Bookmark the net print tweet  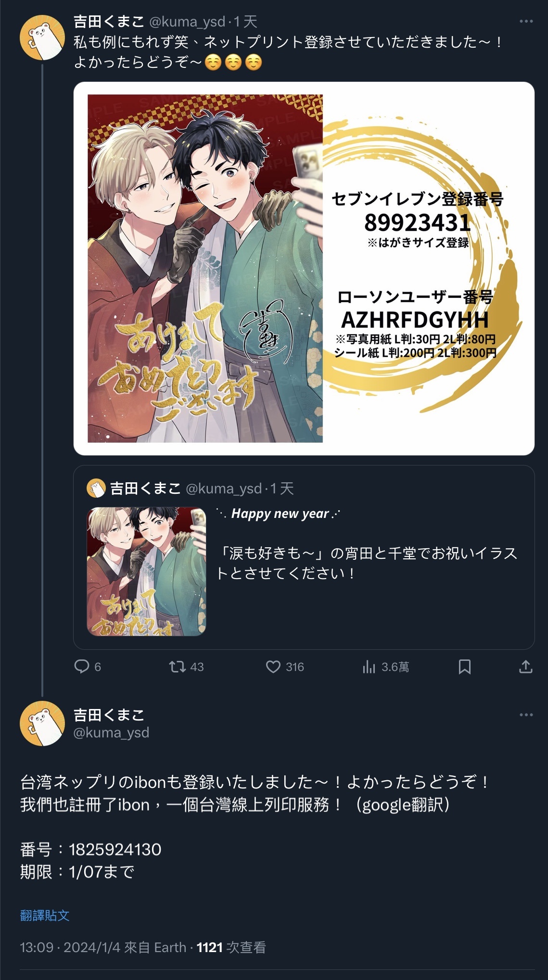point(465,667)
